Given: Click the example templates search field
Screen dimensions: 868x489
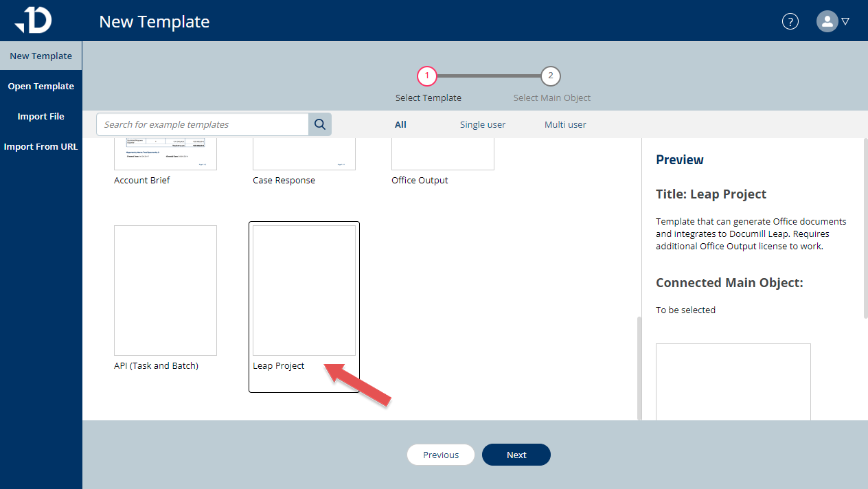Looking at the screenshot, I should 202,124.
